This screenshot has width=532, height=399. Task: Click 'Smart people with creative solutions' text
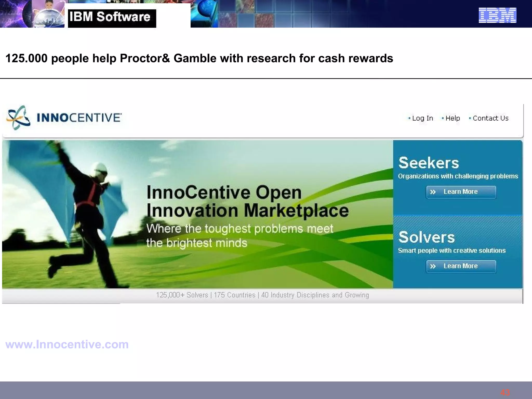pyautogui.click(x=452, y=251)
